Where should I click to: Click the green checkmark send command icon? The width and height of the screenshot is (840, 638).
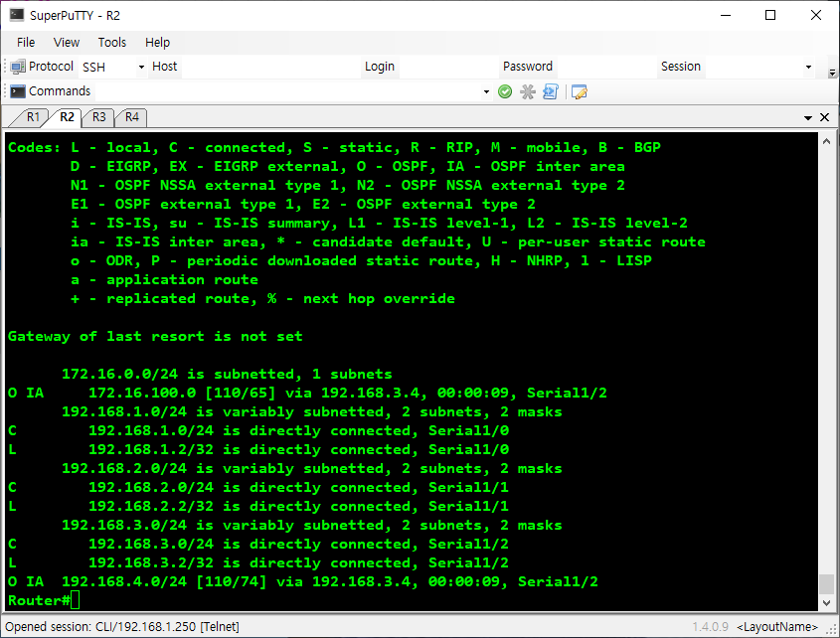505,91
